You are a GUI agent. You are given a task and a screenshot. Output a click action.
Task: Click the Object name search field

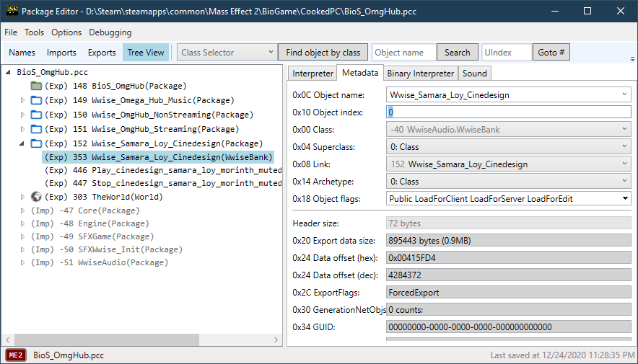click(x=404, y=53)
